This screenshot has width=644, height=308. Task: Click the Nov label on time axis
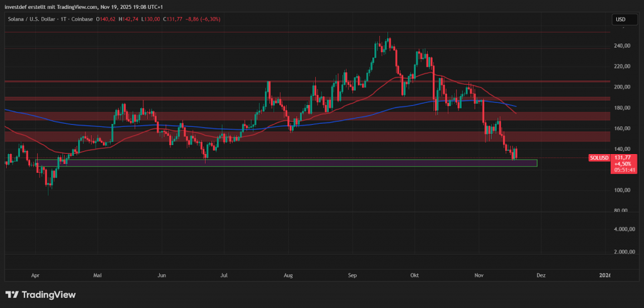479,275
